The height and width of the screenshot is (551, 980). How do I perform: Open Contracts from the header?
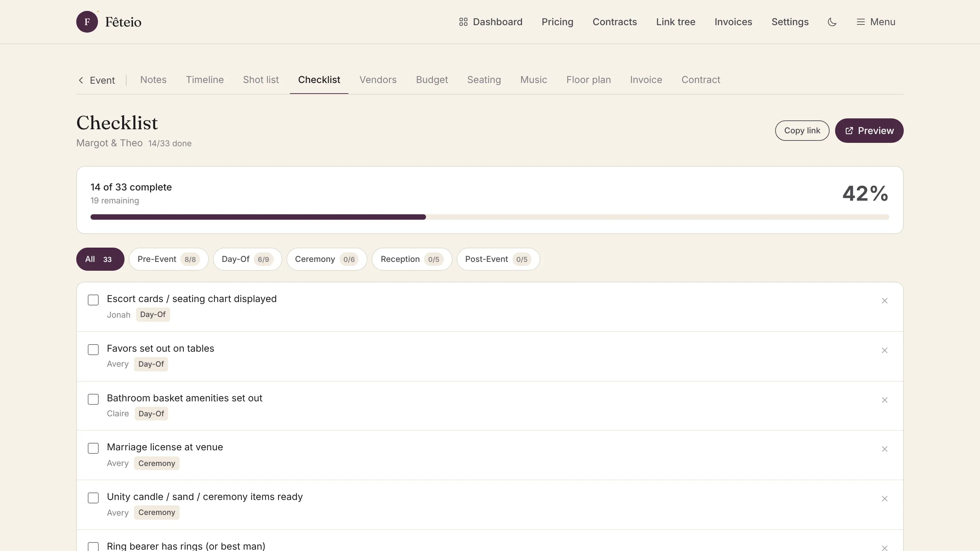pos(615,22)
